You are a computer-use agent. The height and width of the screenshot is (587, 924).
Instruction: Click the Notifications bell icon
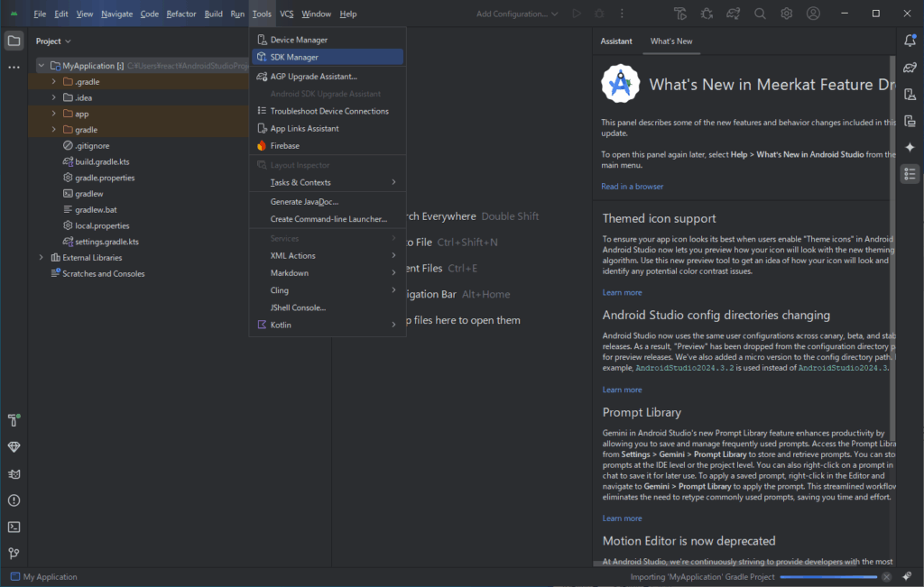click(x=910, y=41)
